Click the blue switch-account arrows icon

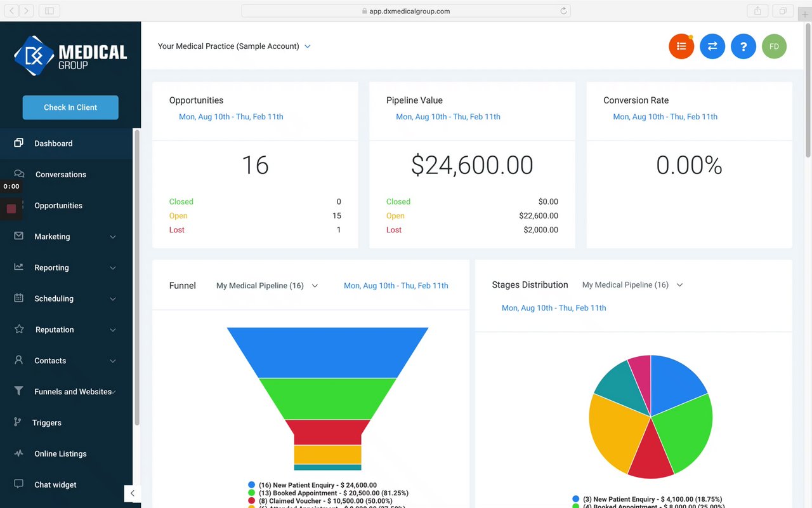click(x=712, y=46)
